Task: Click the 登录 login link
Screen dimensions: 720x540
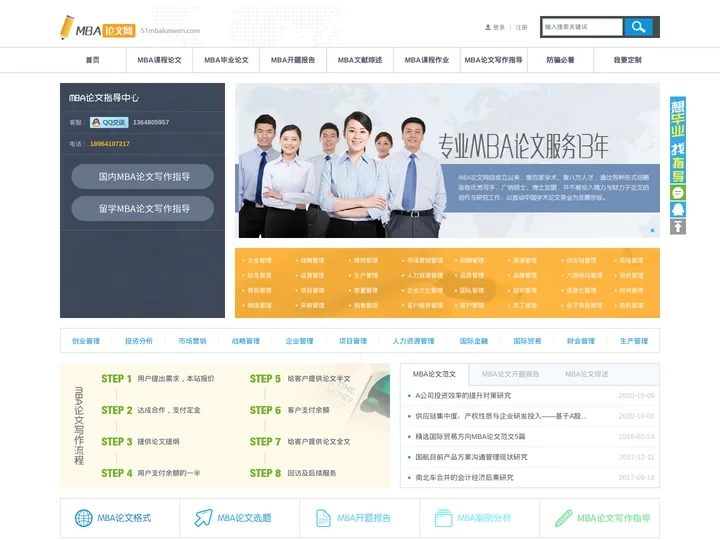Action: 499,28
